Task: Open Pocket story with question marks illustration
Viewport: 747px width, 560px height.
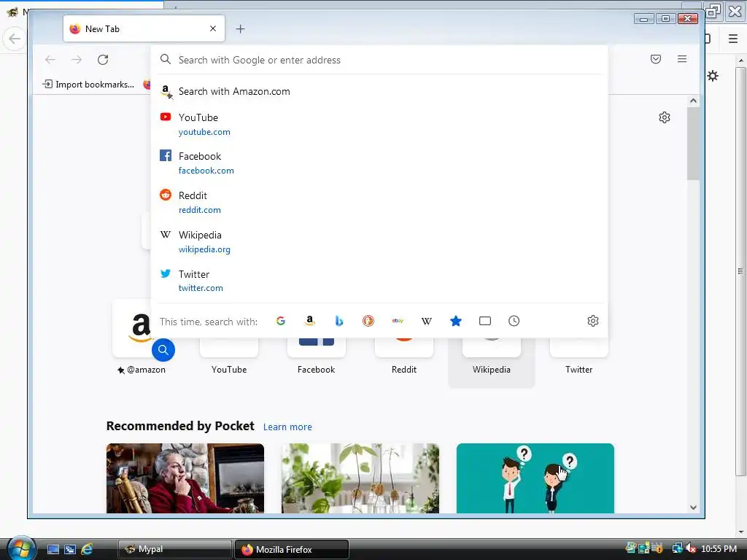Action: tap(535, 478)
